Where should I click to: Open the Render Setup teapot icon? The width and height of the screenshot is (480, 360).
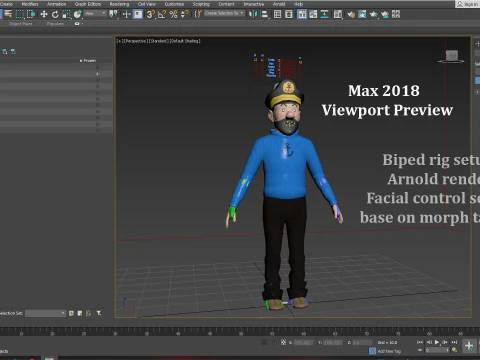[x=351, y=14]
